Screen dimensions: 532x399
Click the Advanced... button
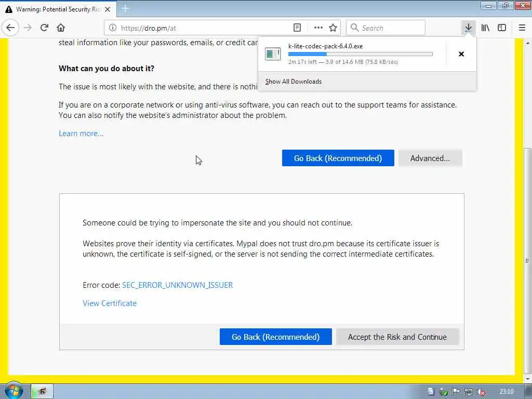click(x=430, y=158)
